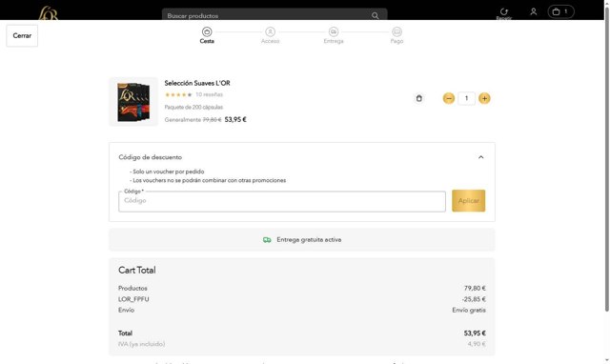
Task: Remove item with the trash icon
Action: (419, 98)
